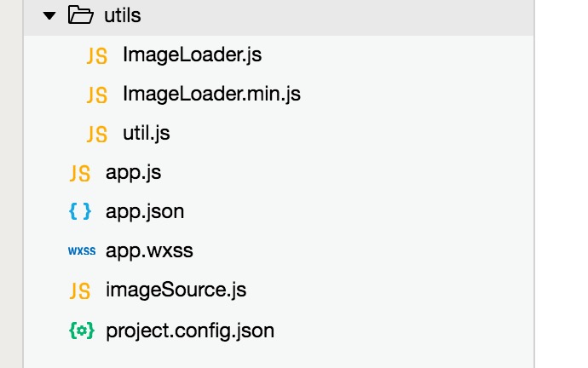Click the JS icon of ImageLoader.js
The height and width of the screenshot is (368, 588).
click(x=97, y=56)
